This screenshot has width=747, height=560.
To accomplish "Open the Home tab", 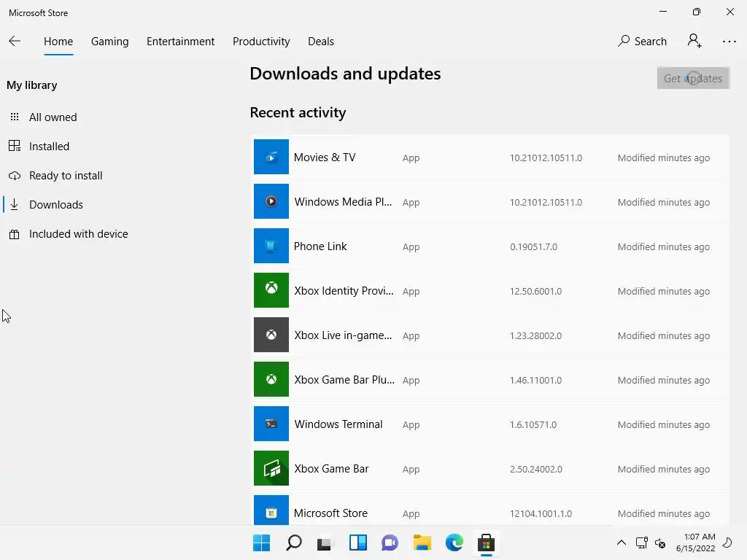I will [58, 42].
